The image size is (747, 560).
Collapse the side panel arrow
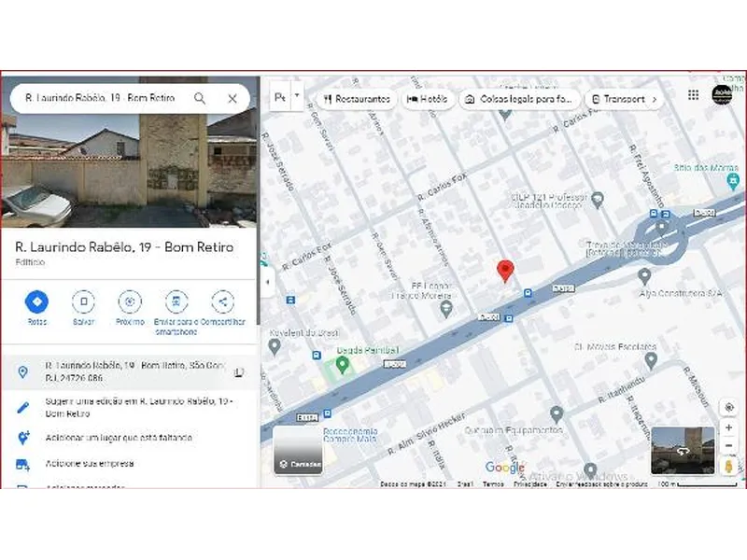coord(268,281)
